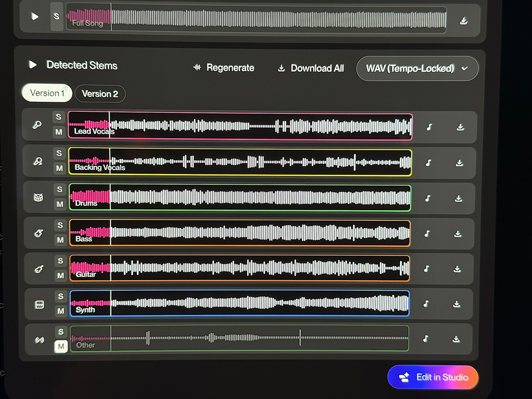The height and width of the screenshot is (399, 532).
Task: Click inside the Bass waveform
Action: [240, 233]
